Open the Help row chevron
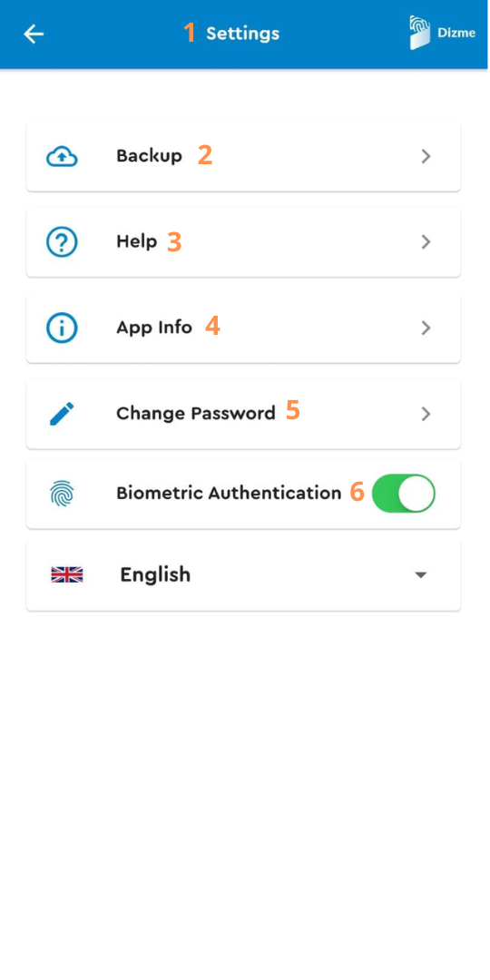This screenshot has height=980, width=490. pyautogui.click(x=426, y=242)
